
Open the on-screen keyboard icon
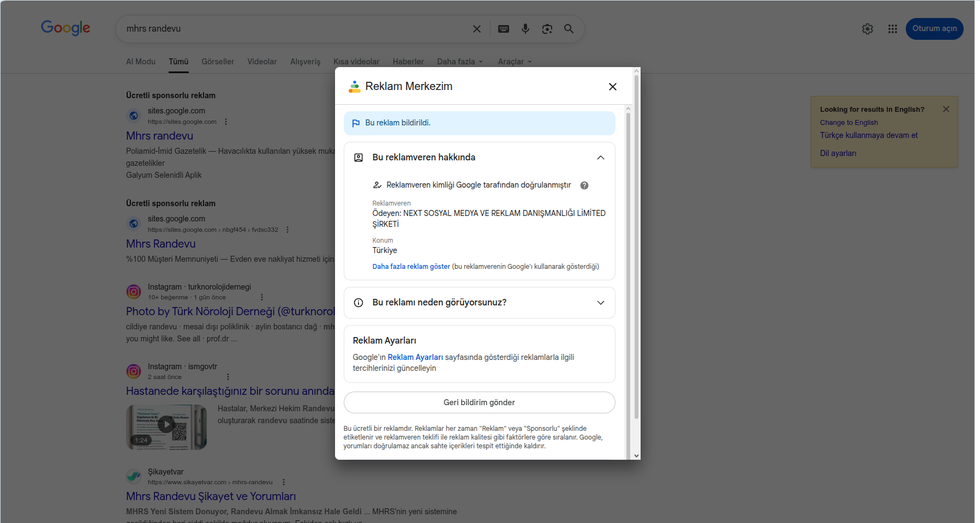pos(504,29)
